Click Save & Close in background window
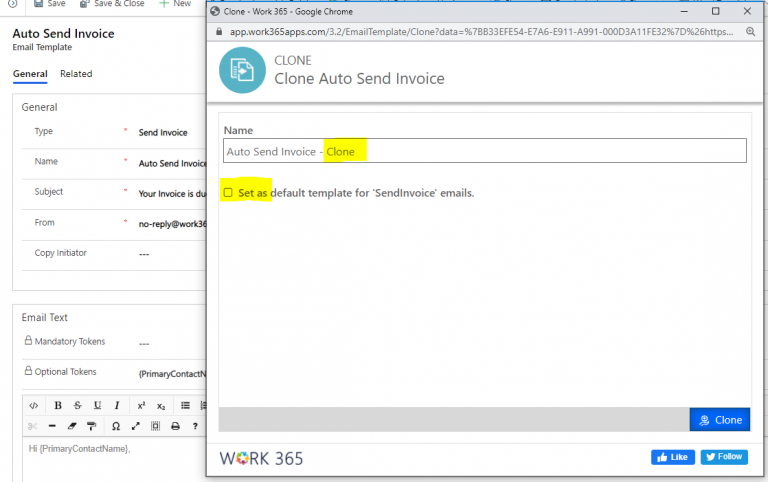Viewport: 768px width, 482px height. click(x=112, y=3)
